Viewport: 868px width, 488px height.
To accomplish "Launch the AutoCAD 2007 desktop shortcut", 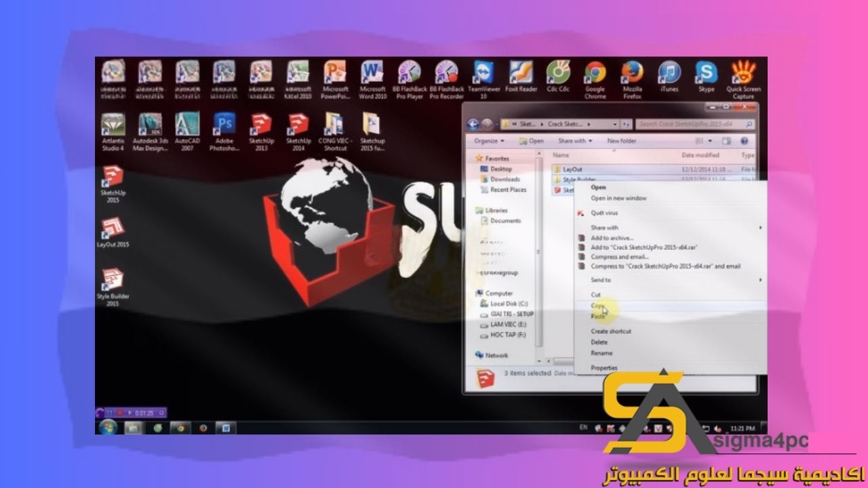I will tap(187, 132).
